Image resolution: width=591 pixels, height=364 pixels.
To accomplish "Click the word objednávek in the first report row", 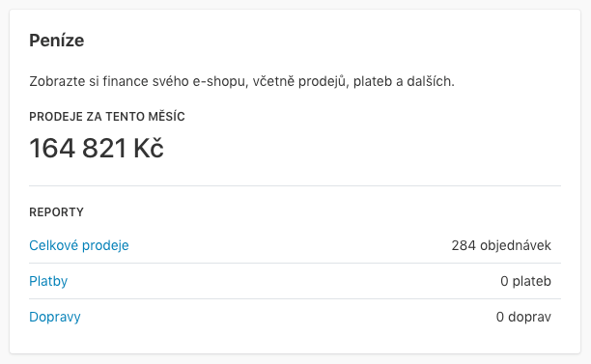I will pyautogui.click(x=516, y=245).
